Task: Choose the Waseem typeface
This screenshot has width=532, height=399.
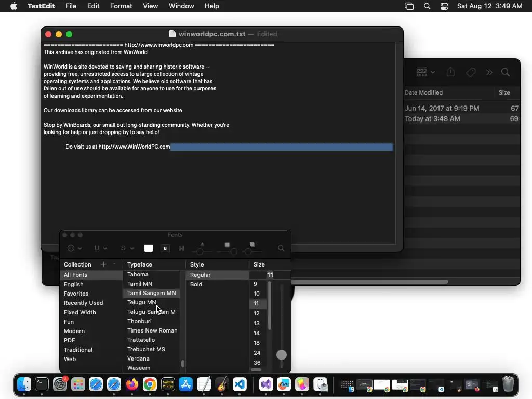Action: [152, 368]
